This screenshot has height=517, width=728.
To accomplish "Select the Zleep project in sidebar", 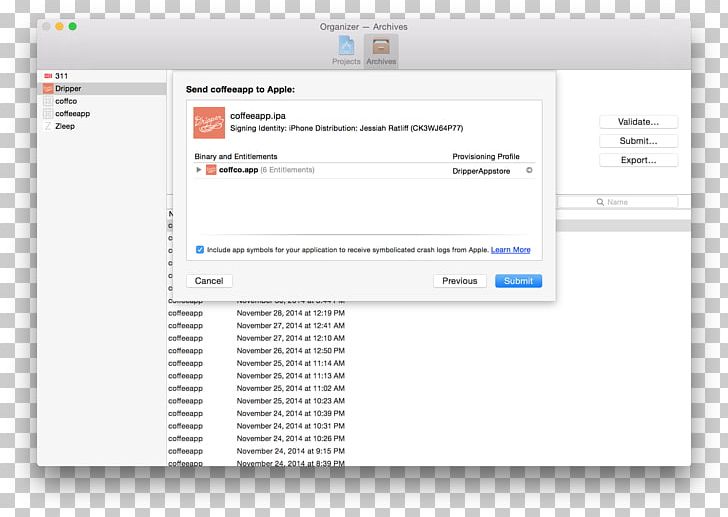I will pos(104,126).
